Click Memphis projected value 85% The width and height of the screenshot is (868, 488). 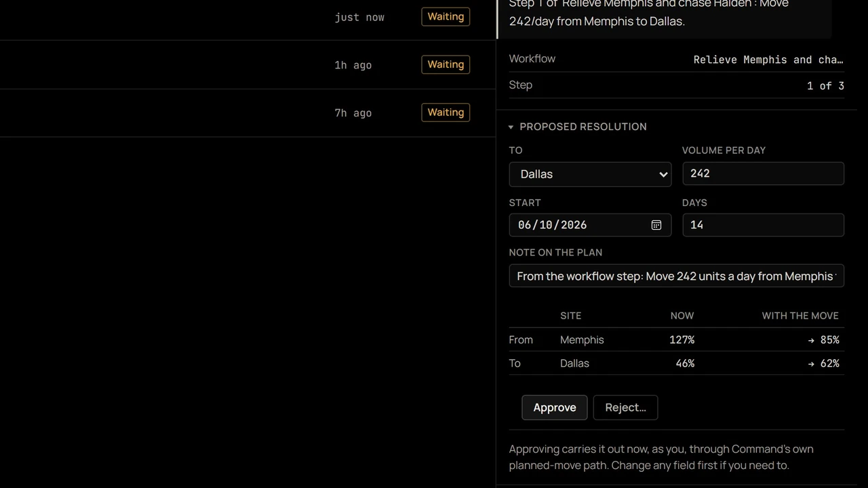(x=824, y=340)
